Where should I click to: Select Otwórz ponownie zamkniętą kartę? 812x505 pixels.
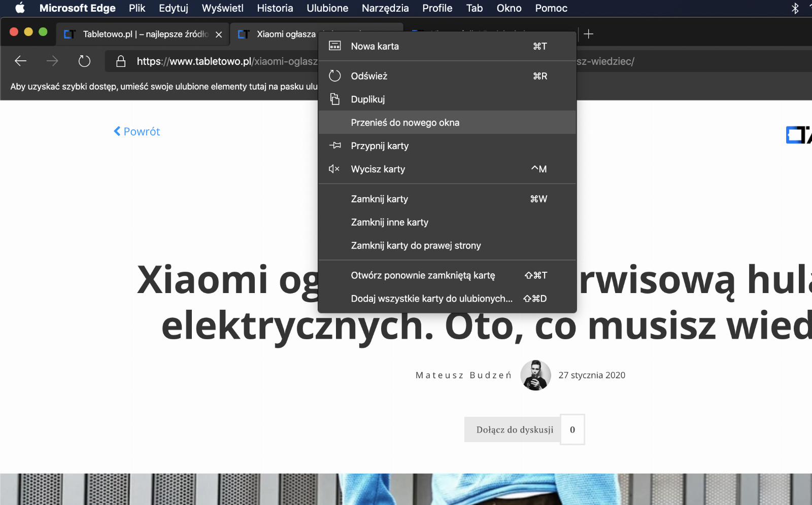447,275
